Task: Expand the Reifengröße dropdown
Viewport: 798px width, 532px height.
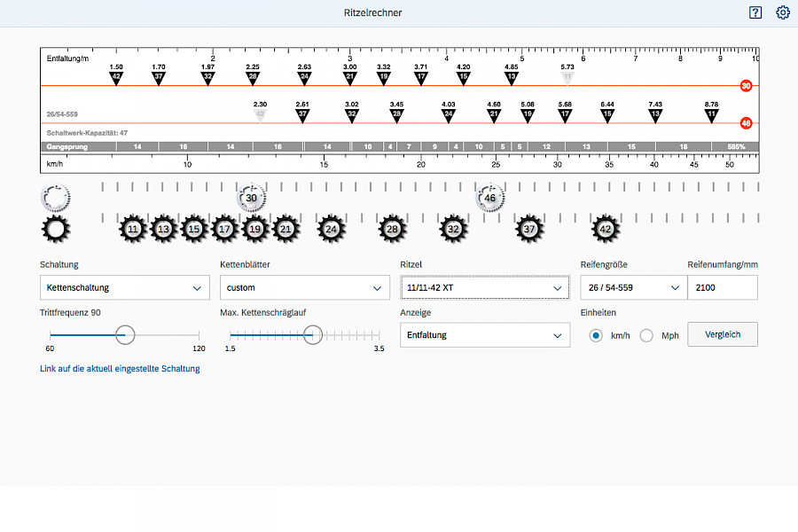Action: point(632,287)
